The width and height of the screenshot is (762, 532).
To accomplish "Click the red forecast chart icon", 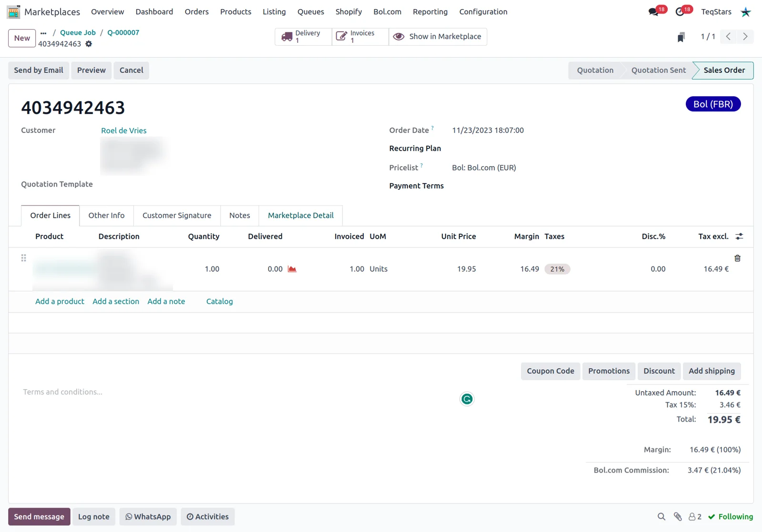I will tap(292, 269).
